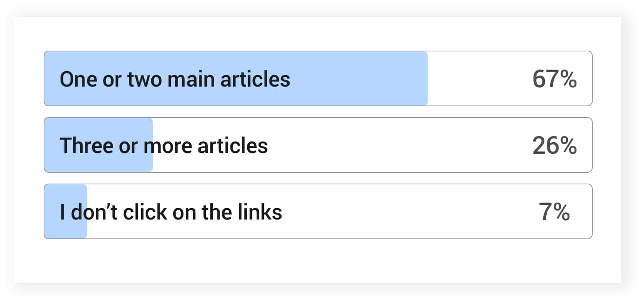Click the word "articles" in the second option
This screenshot has width=644, height=303.
pos(232,146)
